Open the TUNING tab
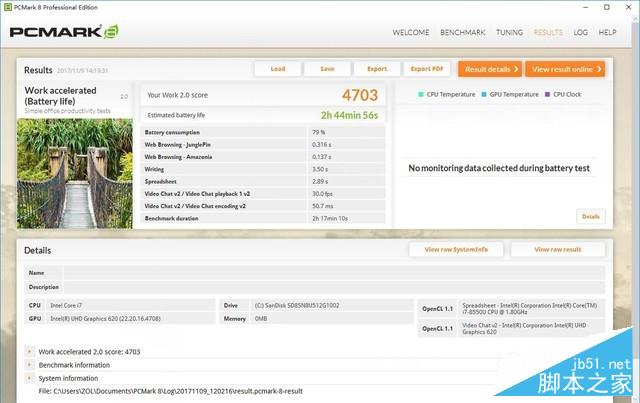Image resolution: width=640 pixels, height=403 pixels. click(509, 32)
